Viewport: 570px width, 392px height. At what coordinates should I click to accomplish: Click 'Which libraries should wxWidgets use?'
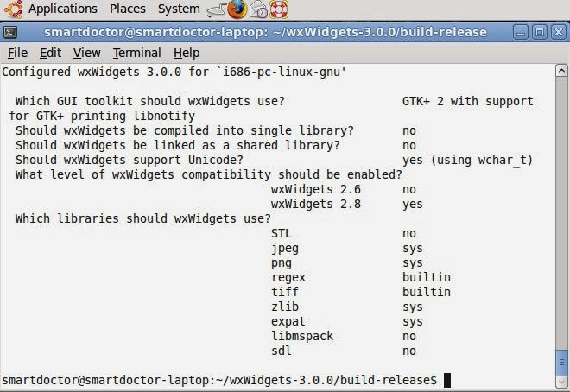pyautogui.click(x=142, y=218)
